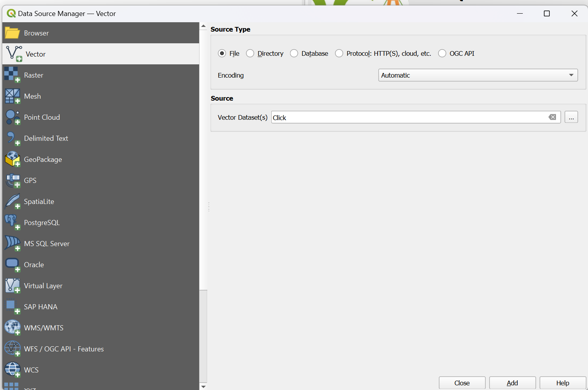
Task: Switch to the Browser tab label
Action: [36, 33]
